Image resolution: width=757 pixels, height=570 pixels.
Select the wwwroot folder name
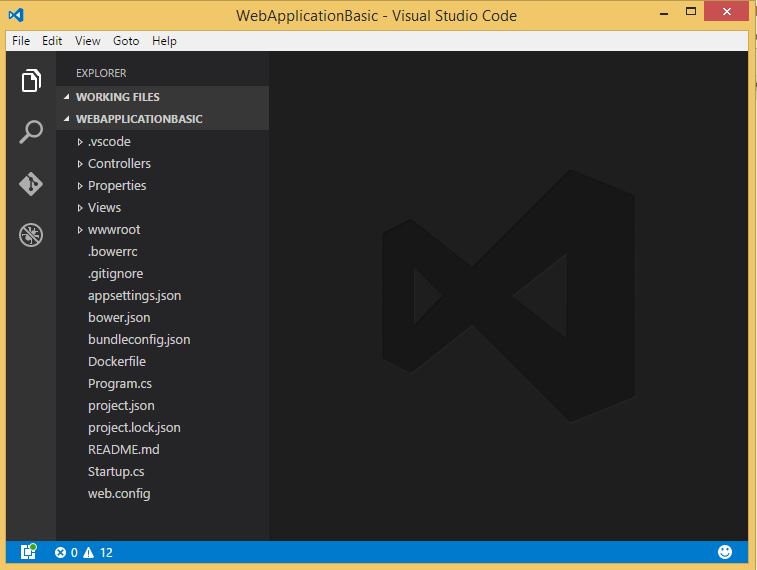point(114,230)
